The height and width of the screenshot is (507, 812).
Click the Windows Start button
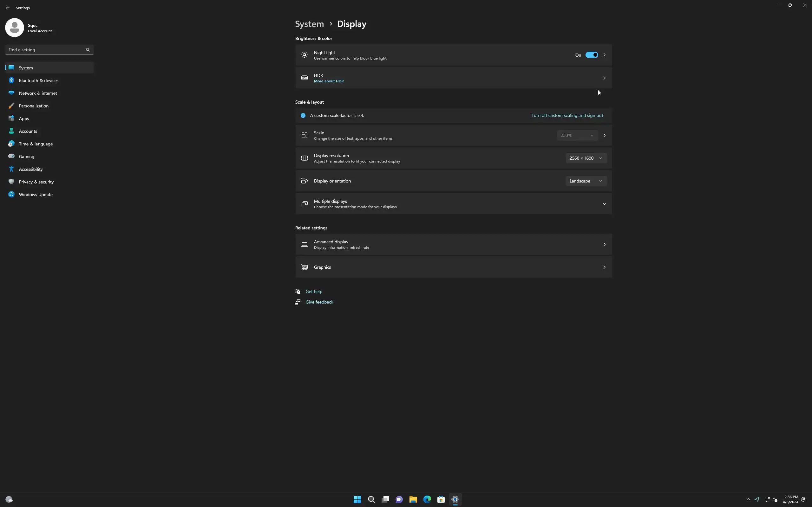pyautogui.click(x=357, y=499)
